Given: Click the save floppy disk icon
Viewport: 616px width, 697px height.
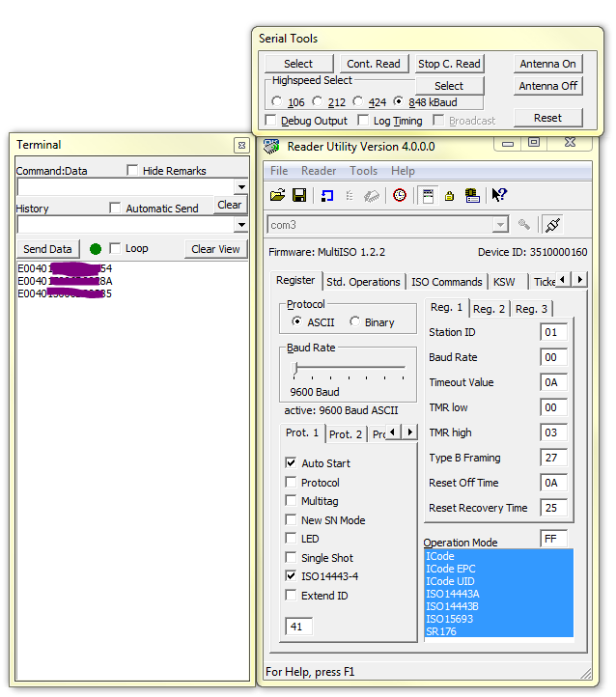Looking at the screenshot, I should tap(299, 195).
